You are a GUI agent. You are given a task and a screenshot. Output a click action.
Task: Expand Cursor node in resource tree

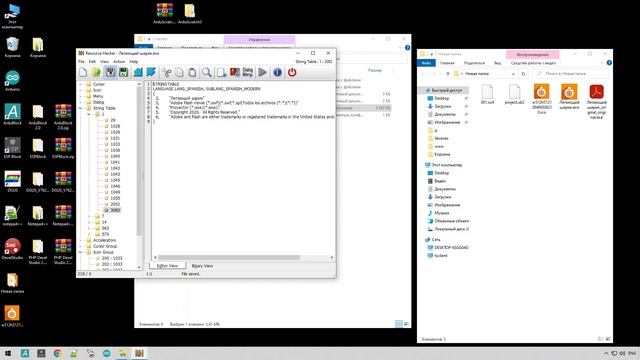[81, 84]
